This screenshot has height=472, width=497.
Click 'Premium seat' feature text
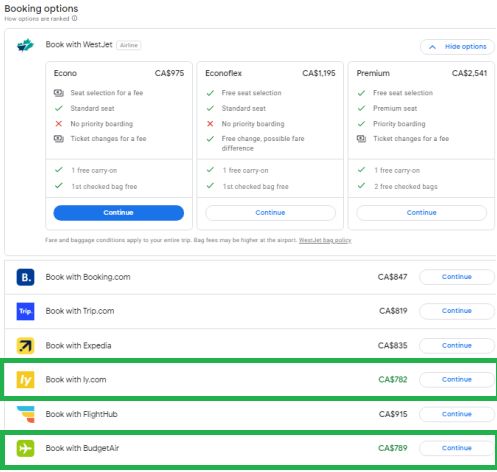tap(395, 108)
